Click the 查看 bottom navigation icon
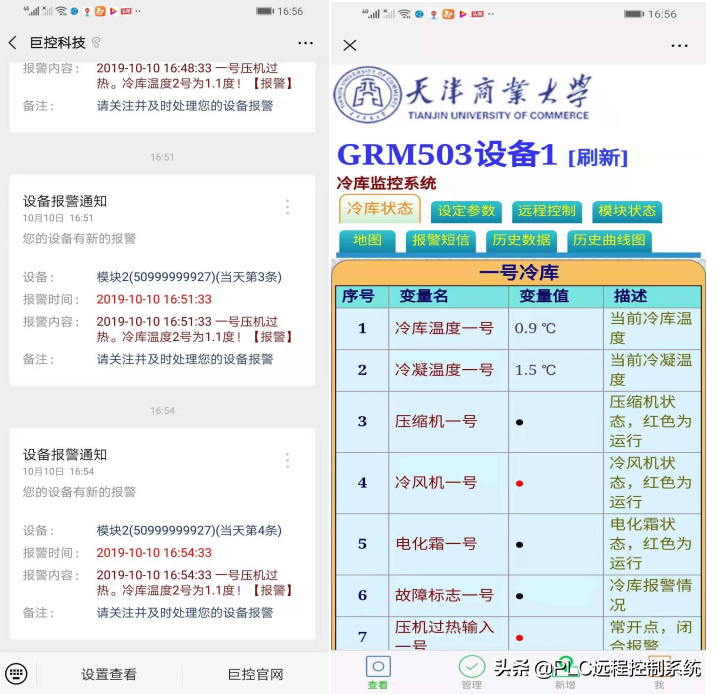Screen dimensions: 718x694 tap(378, 672)
